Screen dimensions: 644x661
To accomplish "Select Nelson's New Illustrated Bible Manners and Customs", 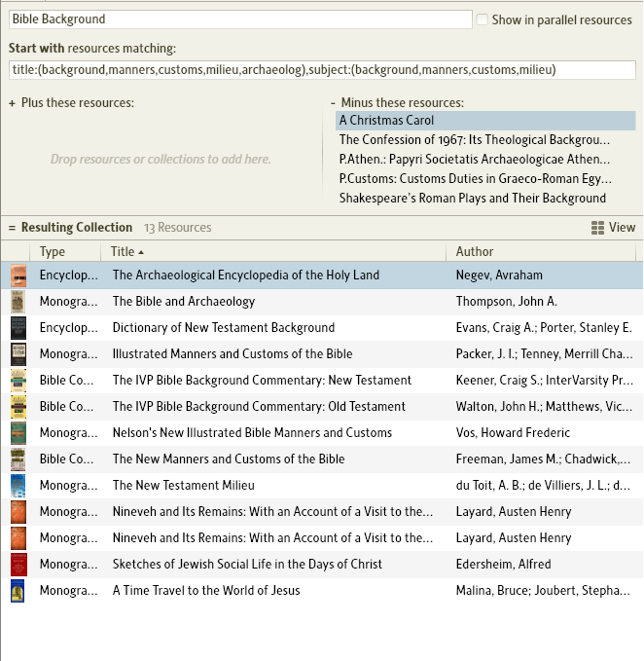I will 252,433.
